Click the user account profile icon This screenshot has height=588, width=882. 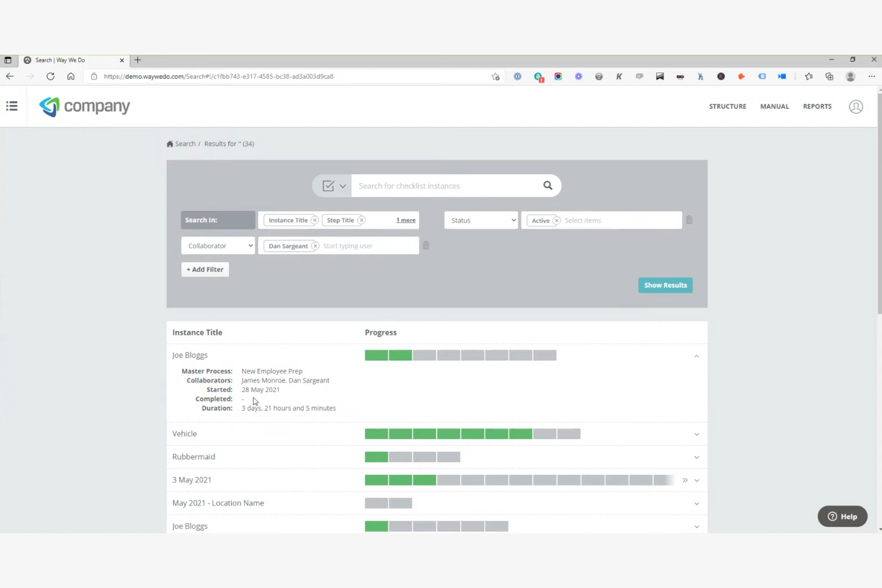pyautogui.click(x=856, y=107)
